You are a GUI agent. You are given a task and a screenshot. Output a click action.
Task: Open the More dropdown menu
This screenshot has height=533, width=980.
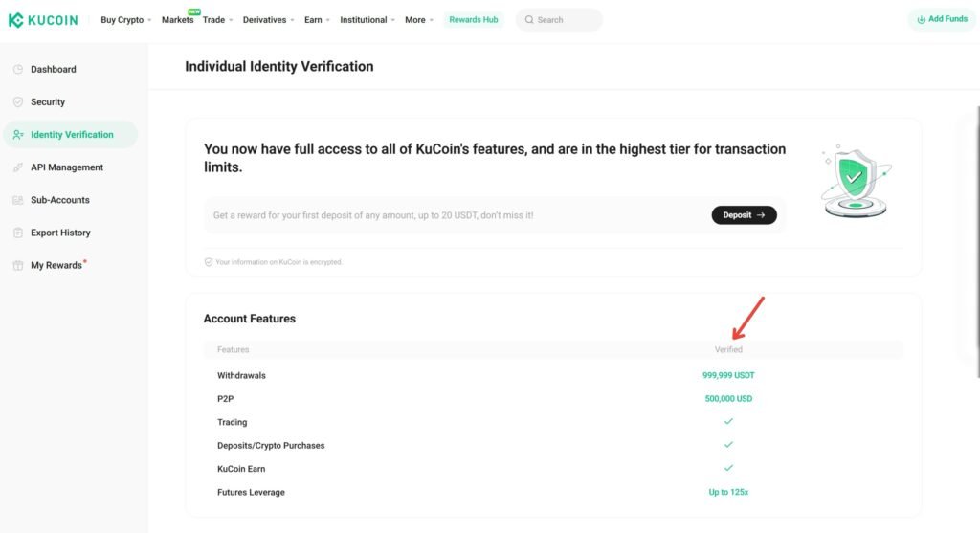(418, 20)
